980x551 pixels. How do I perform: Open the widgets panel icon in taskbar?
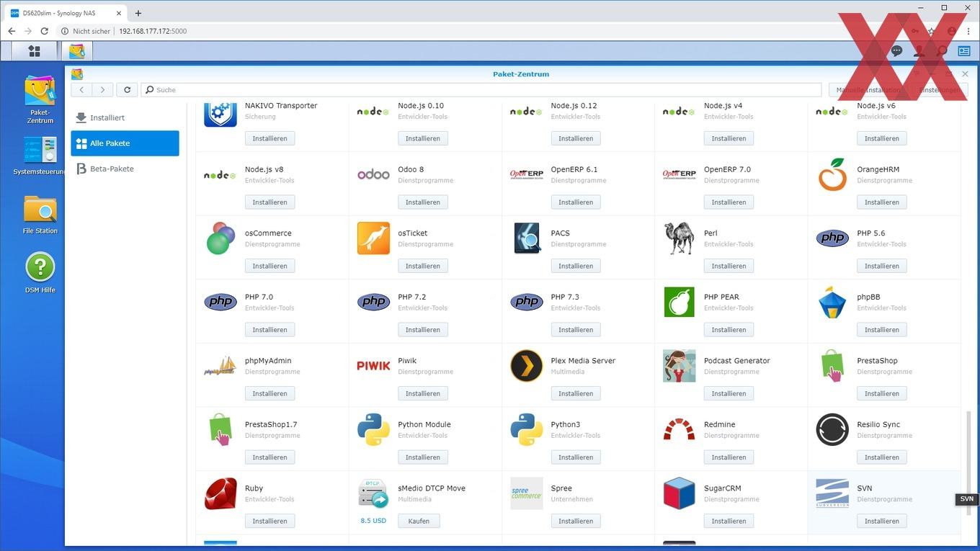click(964, 51)
